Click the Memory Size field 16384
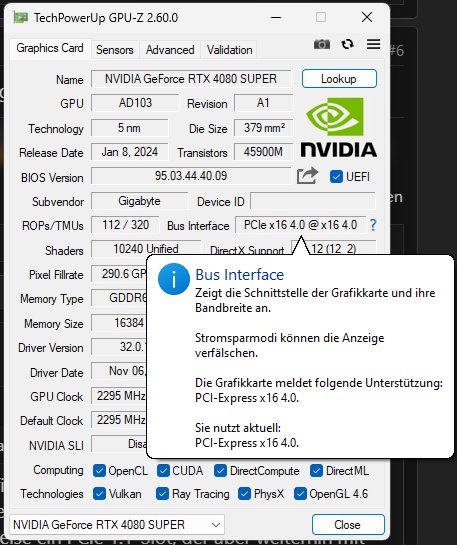Image resolution: width=457 pixels, height=545 pixels. coord(119,323)
